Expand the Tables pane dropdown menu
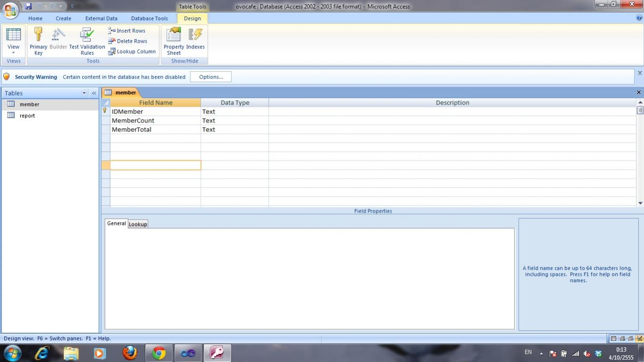The height and width of the screenshot is (362, 644). (84, 93)
